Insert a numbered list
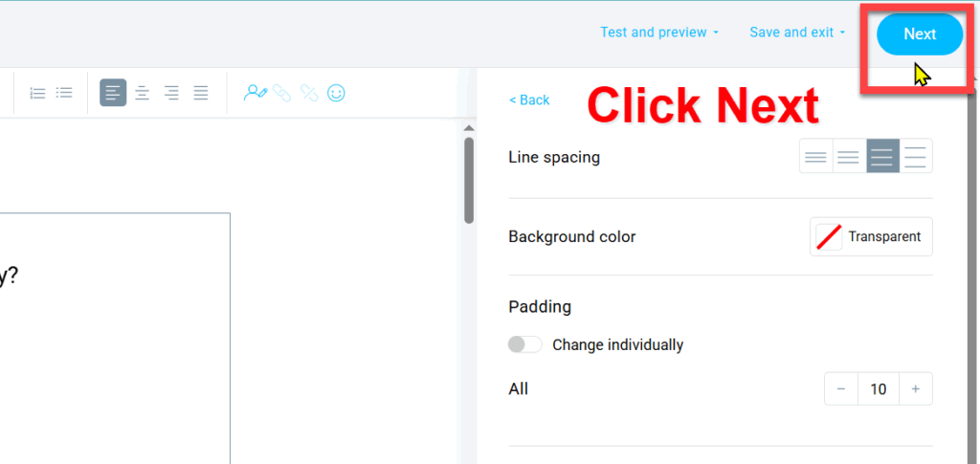This screenshot has height=464, width=980. pos(38,93)
